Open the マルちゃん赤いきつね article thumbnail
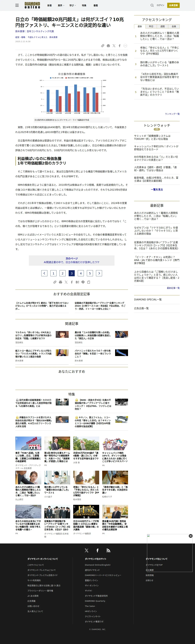 click(62, 334)
